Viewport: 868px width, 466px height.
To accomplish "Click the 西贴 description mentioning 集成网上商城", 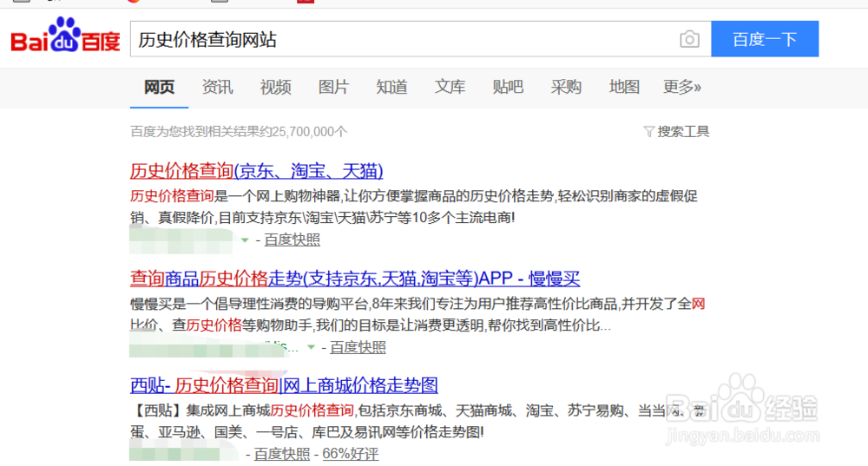I will (418, 421).
